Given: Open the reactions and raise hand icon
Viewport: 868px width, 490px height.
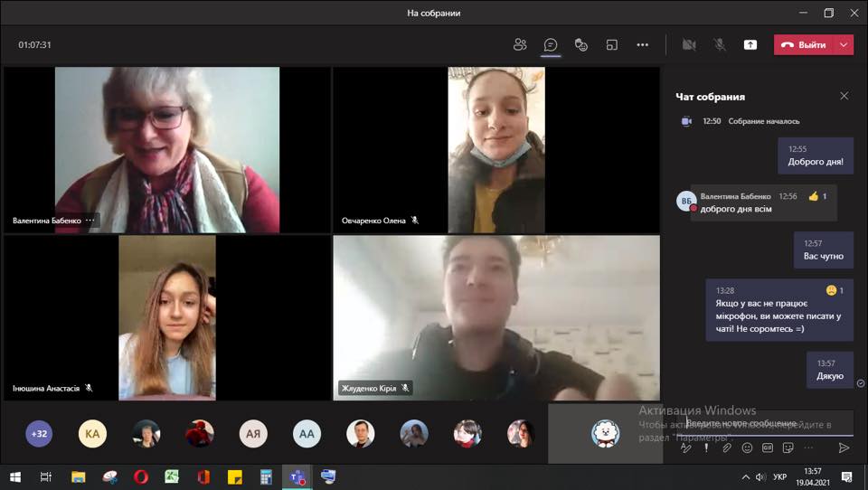Looking at the screenshot, I should 580,45.
